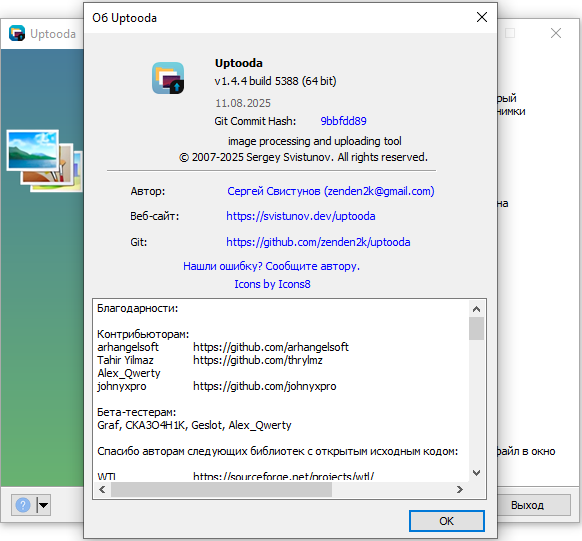This screenshot has height=541, width=582.
Task: Open the Icons by Icons8 link
Action: [x=272, y=284]
